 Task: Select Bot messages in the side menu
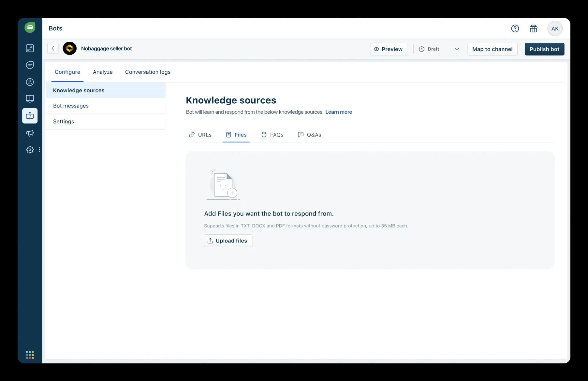pos(106,106)
